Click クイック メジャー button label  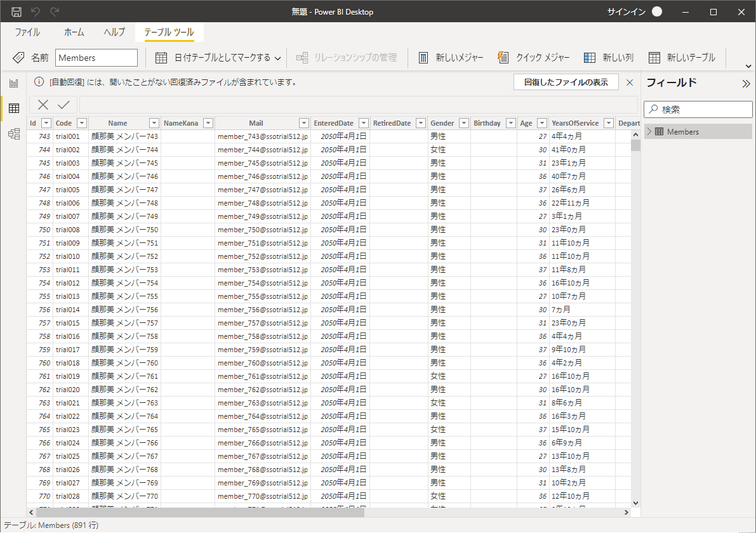[543, 58]
